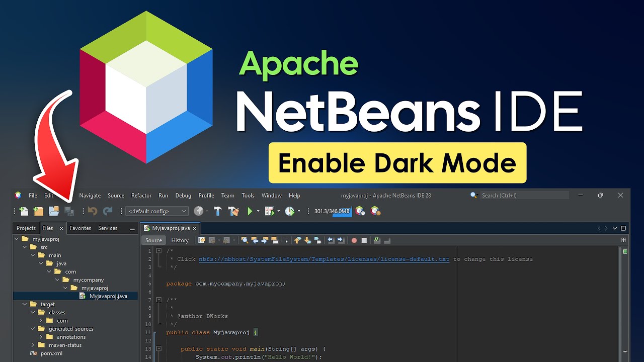Viewport: 644px width, 362px height.
Task: Collapse the src folder node
Action: [x=25, y=247]
